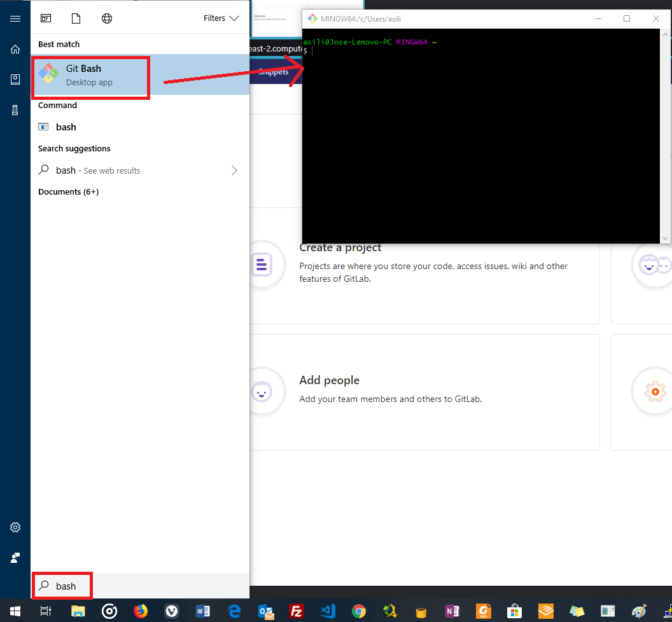The height and width of the screenshot is (622, 672).
Task: Click the orange gear GitLab card icon
Action: [655, 392]
